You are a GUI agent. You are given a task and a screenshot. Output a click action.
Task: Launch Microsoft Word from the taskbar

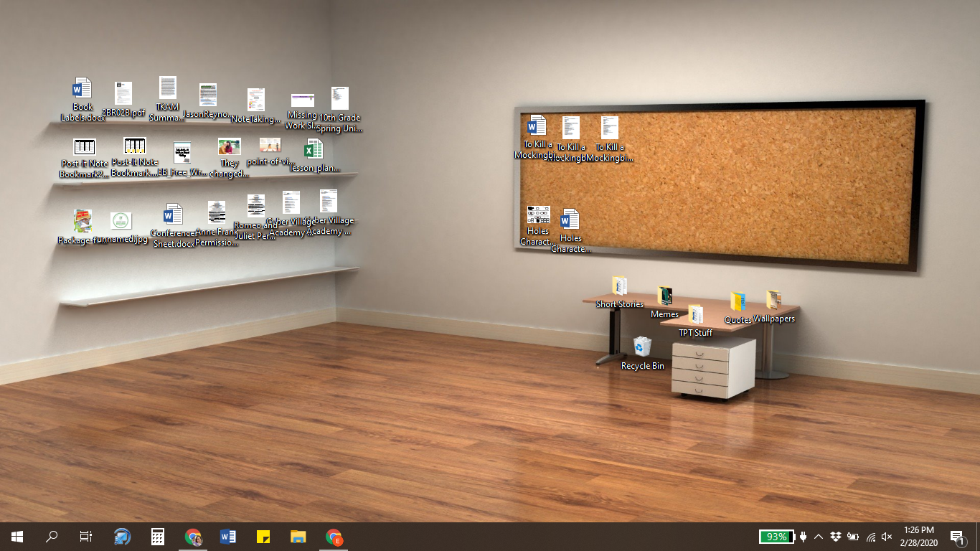point(228,536)
